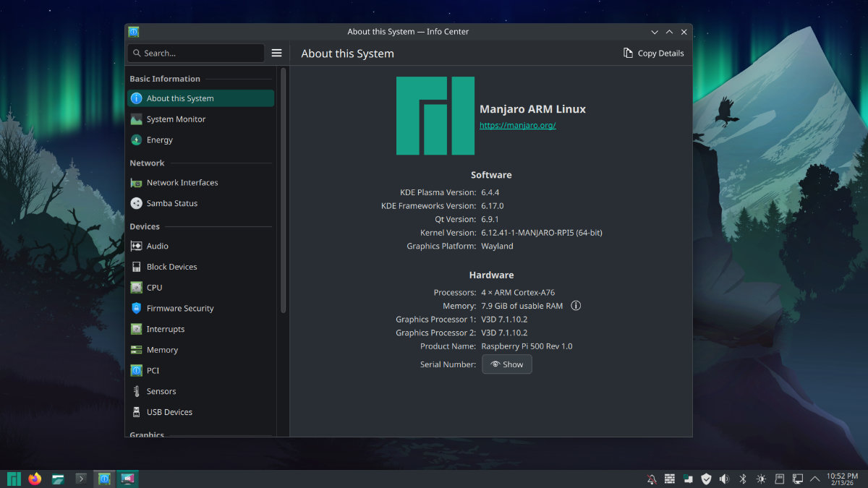This screenshot has height=488, width=868.
Task: Click the 4 × ARM Cortex-A76 text
Action: (518, 293)
